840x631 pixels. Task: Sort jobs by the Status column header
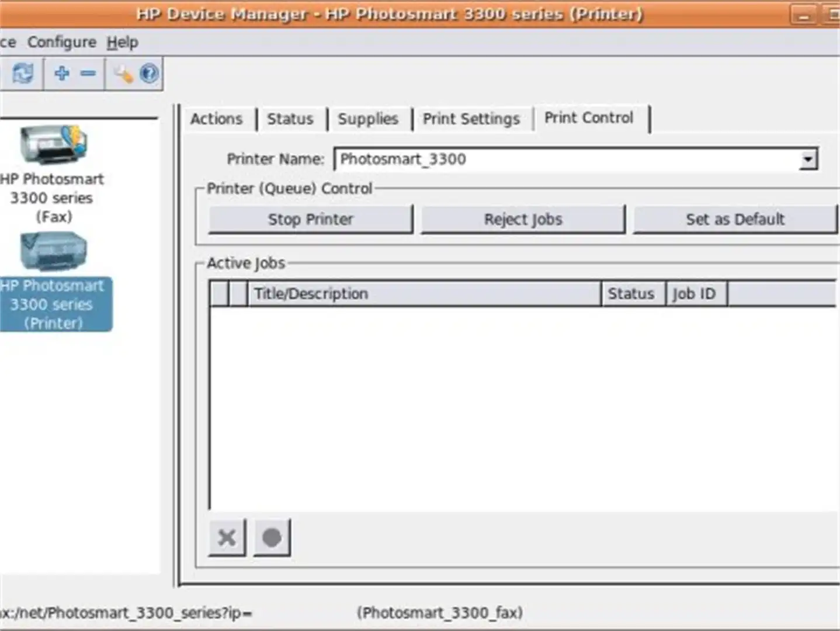pyautogui.click(x=633, y=293)
